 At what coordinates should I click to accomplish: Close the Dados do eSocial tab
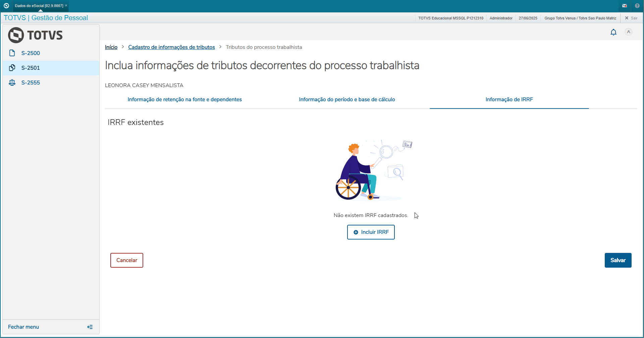point(66,5)
